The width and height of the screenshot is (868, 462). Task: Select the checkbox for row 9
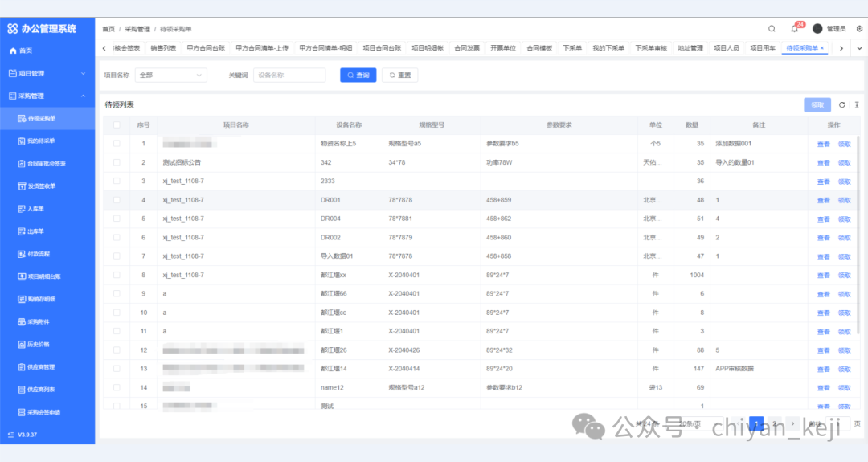point(117,294)
